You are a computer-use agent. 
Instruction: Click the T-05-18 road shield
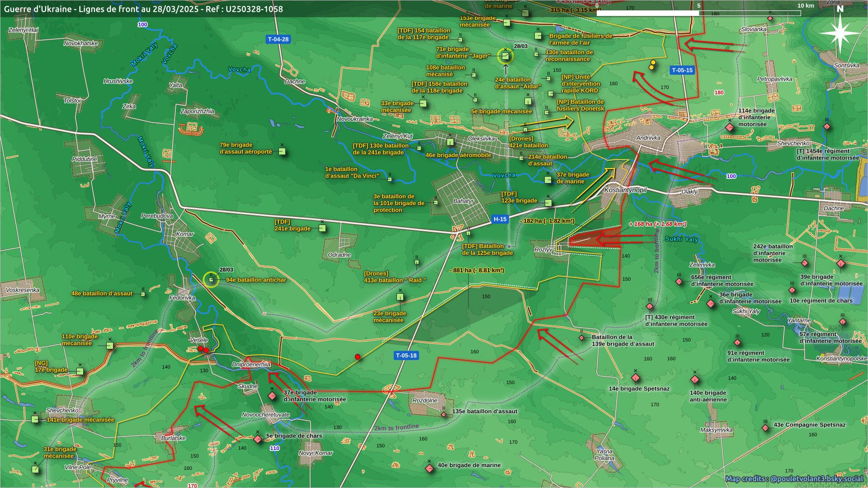pos(406,356)
